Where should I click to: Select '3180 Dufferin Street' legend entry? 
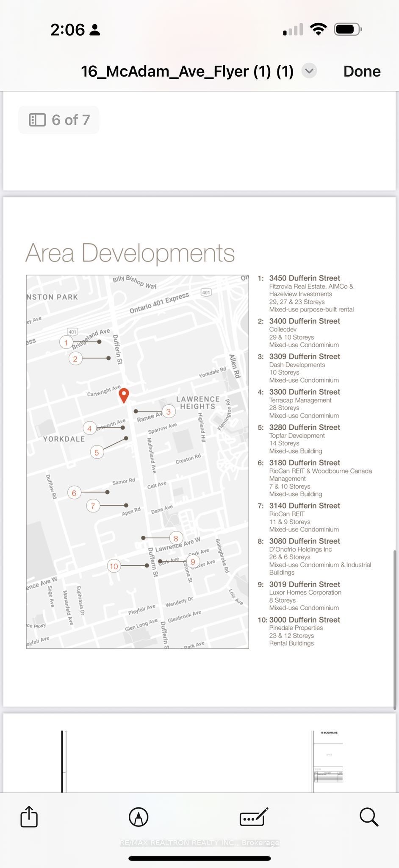click(305, 463)
